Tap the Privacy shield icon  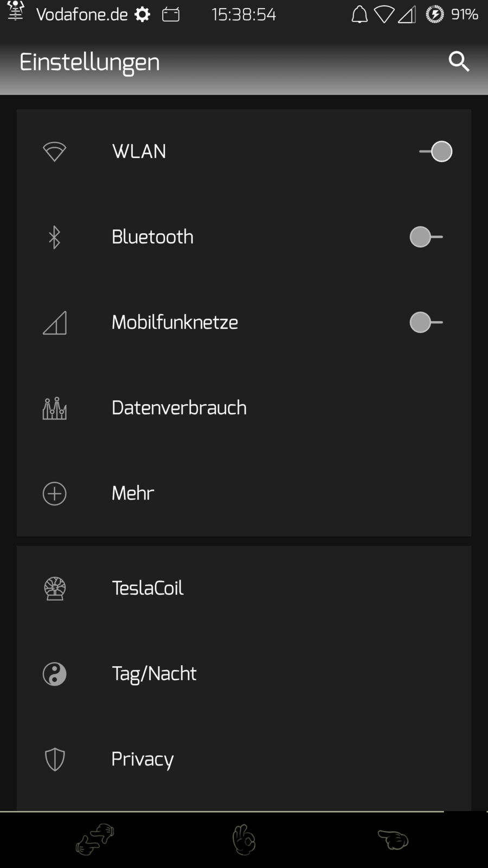click(55, 759)
